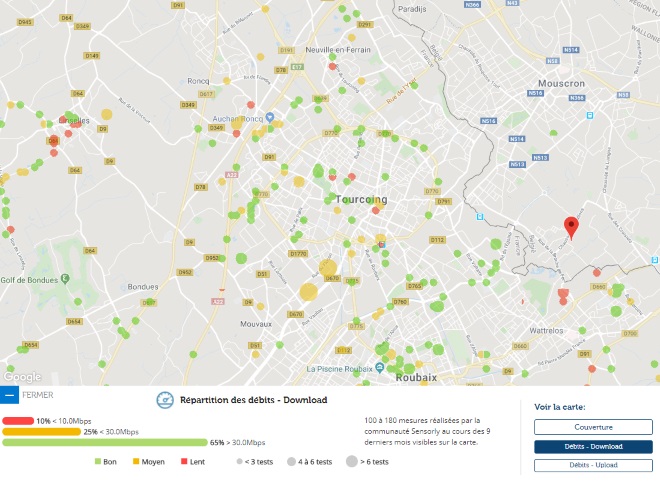The image size is (660, 486).
Task: Switch map to Couverture view
Action: [x=586, y=427]
